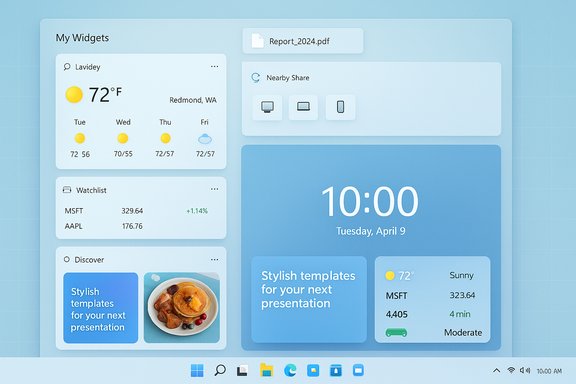
Task: Share to the phone device
Action: pyautogui.click(x=341, y=107)
